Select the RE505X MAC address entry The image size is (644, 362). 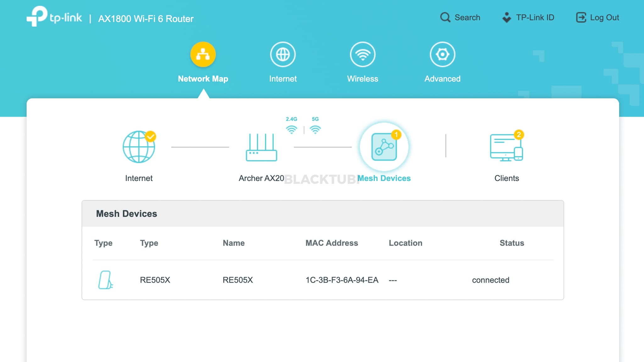point(342,280)
